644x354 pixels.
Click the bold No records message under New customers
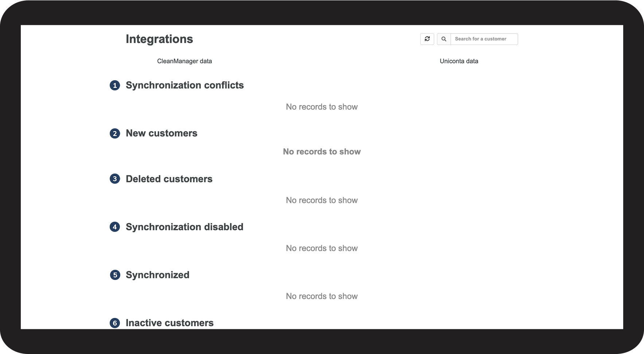pos(322,152)
